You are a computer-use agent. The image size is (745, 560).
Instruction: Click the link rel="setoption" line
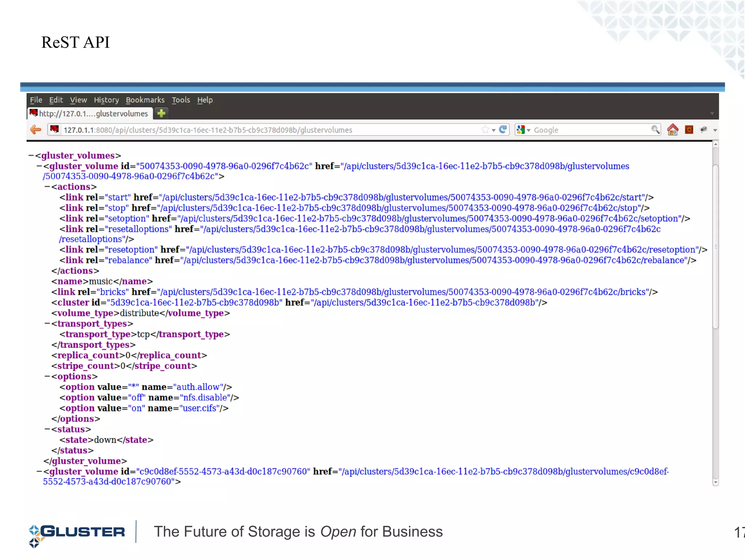coord(375,219)
